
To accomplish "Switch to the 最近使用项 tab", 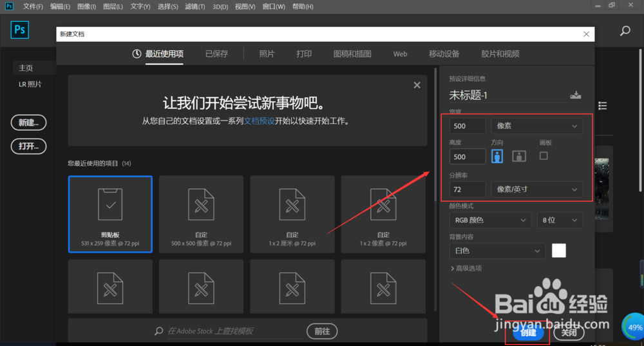I will [164, 54].
